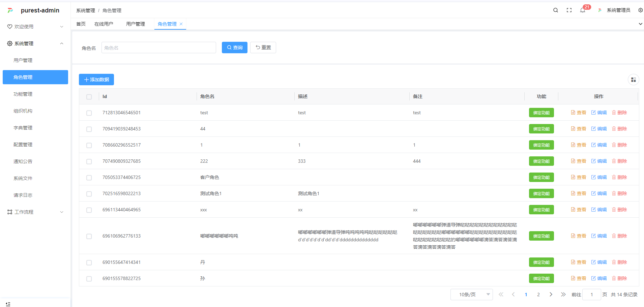
Task: Open the settings gear in top-right corner
Action: (x=640, y=10)
